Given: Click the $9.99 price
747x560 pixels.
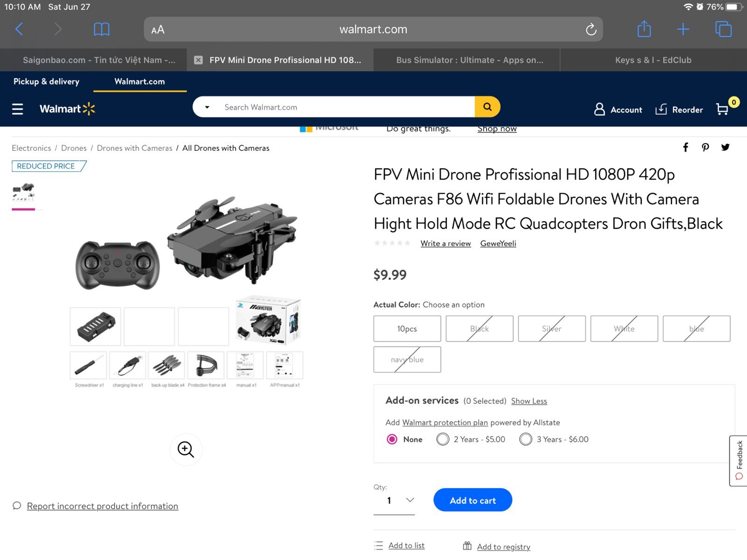Looking at the screenshot, I should click(x=390, y=274).
